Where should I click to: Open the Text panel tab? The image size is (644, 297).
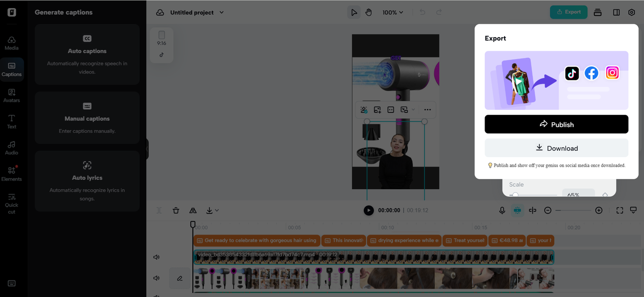click(x=11, y=122)
